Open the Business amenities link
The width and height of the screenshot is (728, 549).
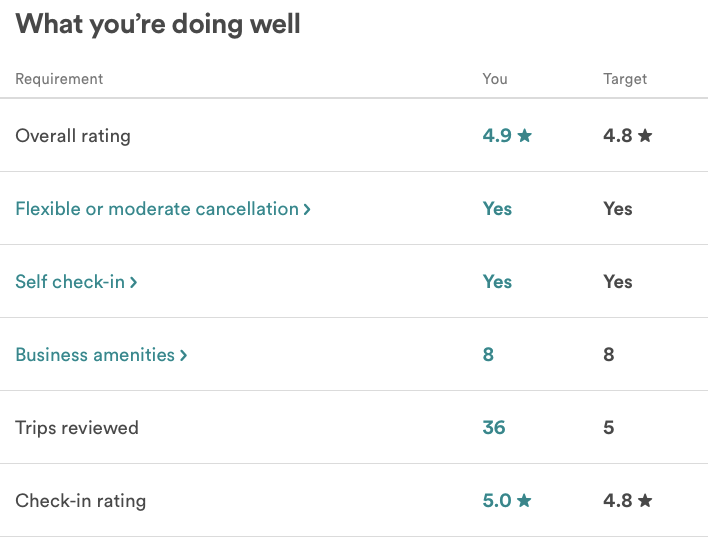[x=95, y=355]
